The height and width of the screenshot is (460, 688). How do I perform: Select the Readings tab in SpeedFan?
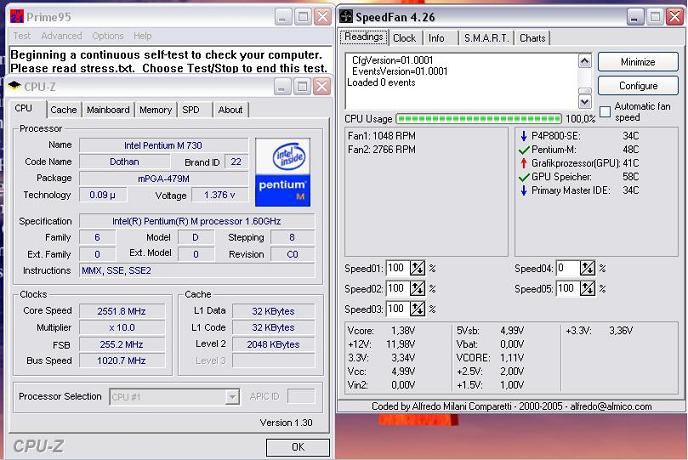coord(364,37)
